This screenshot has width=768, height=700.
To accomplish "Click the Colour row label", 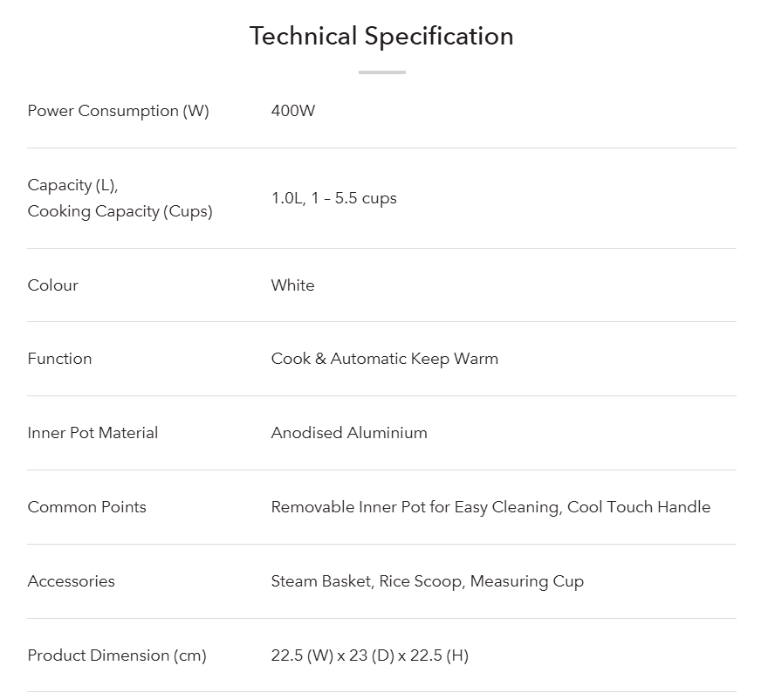I will 52,285.
